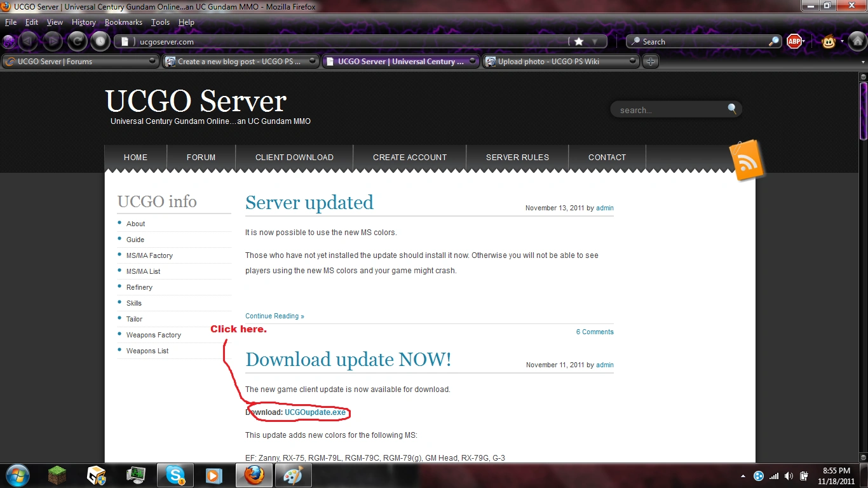This screenshot has height=488, width=868.
Task: Open the Server updated post title
Action: click(309, 203)
